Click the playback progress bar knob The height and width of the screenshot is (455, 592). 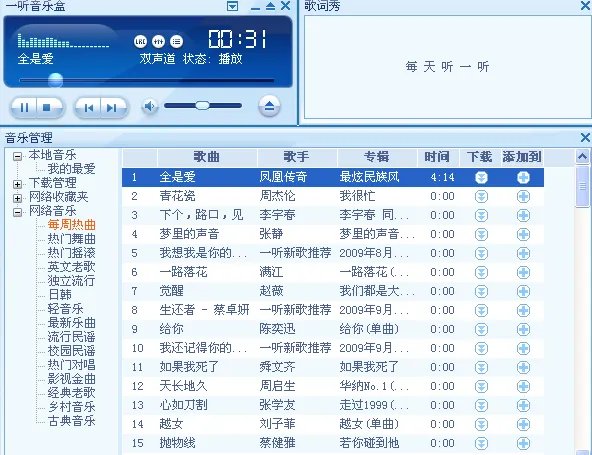[x=56, y=80]
